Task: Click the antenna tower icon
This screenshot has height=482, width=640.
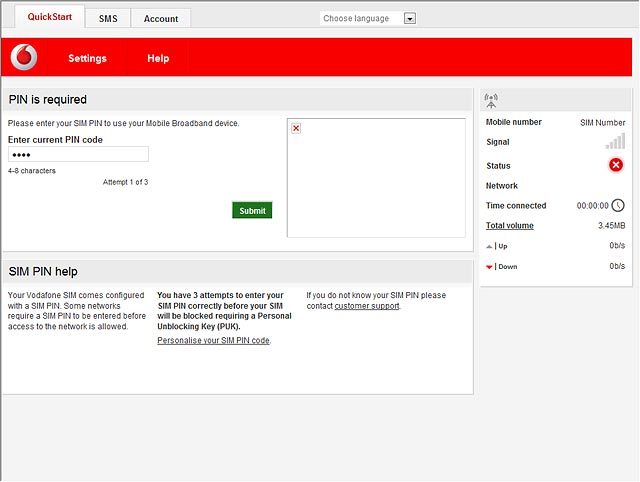Action: (491, 101)
